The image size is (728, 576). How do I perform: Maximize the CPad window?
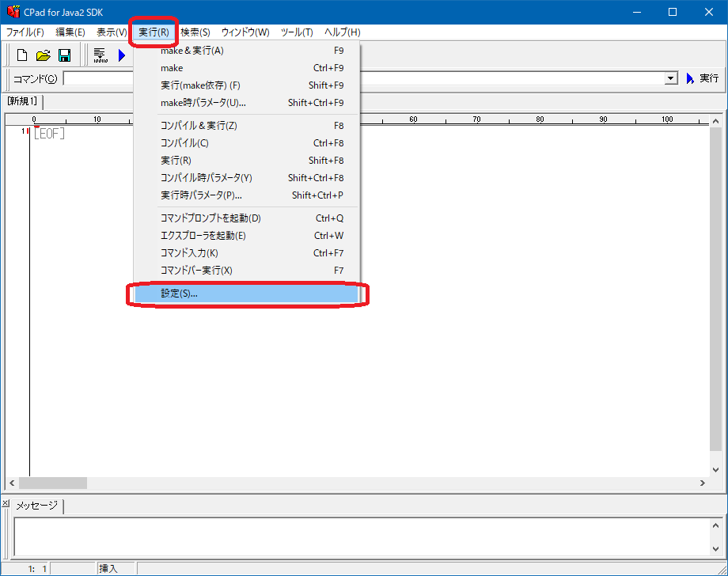coord(673,12)
